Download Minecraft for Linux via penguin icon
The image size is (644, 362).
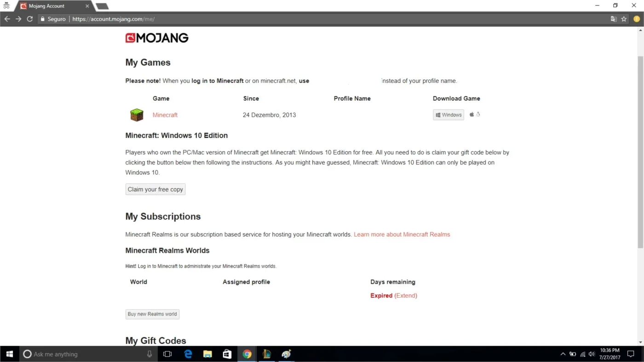(x=478, y=115)
